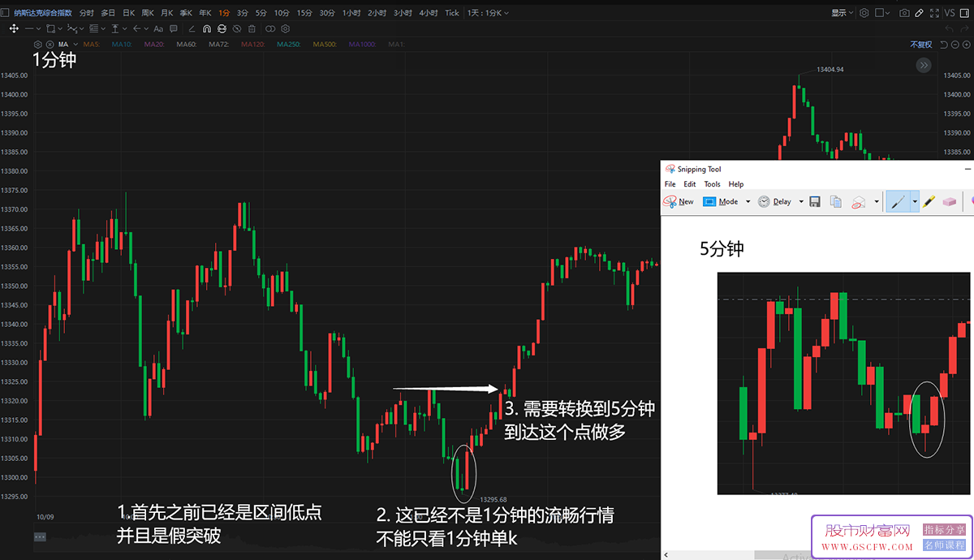Select the 1小时 timeframe tab
This screenshot has height=560, width=974.
[x=351, y=13]
